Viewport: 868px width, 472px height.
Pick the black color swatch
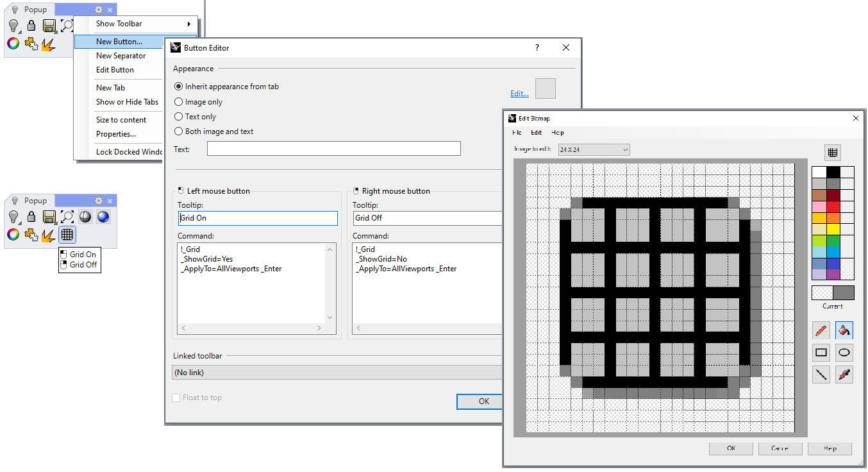[x=833, y=172]
